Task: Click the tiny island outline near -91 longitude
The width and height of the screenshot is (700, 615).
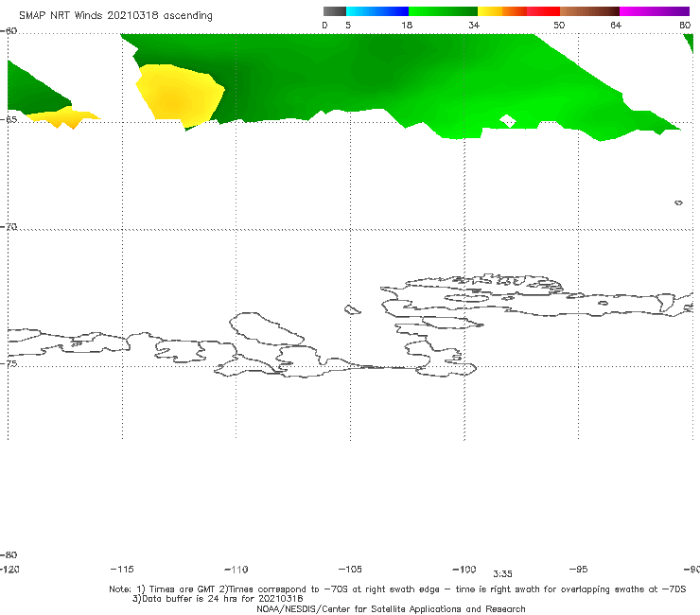Action: point(678,202)
